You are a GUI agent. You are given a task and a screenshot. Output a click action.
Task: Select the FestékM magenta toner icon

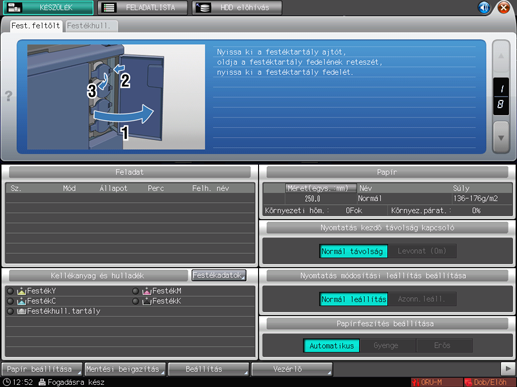point(147,291)
